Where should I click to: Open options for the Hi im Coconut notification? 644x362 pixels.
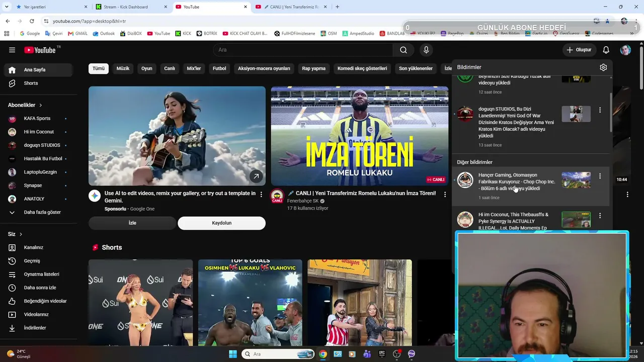point(600,216)
